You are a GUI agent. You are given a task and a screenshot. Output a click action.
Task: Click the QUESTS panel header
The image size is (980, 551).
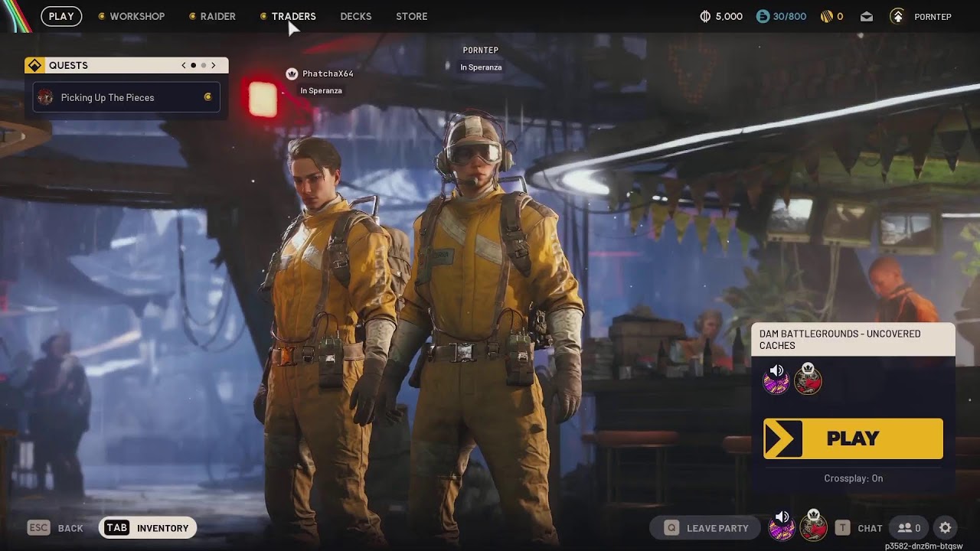coord(126,65)
